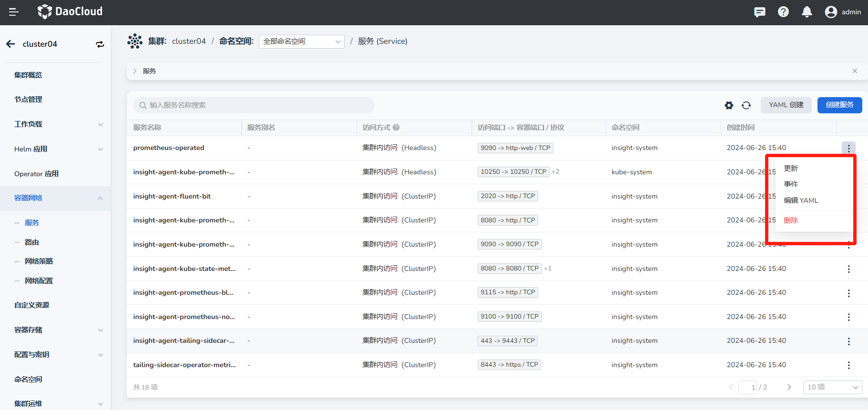Open 路由 in the sidebar
The image size is (868, 410).
click(32, 242)
